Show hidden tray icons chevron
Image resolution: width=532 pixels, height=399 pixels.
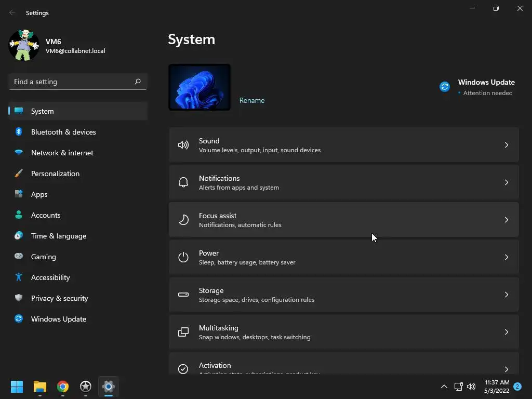tap(444, 387)
